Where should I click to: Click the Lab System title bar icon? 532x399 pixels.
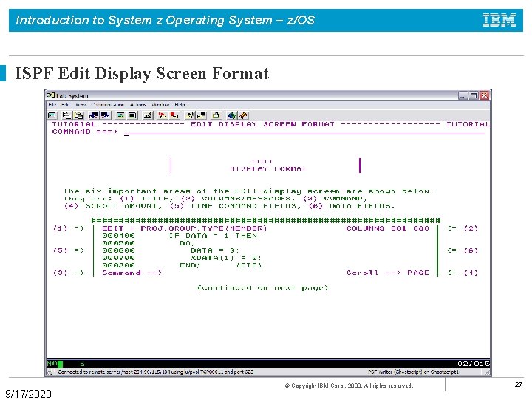point(50,95)
